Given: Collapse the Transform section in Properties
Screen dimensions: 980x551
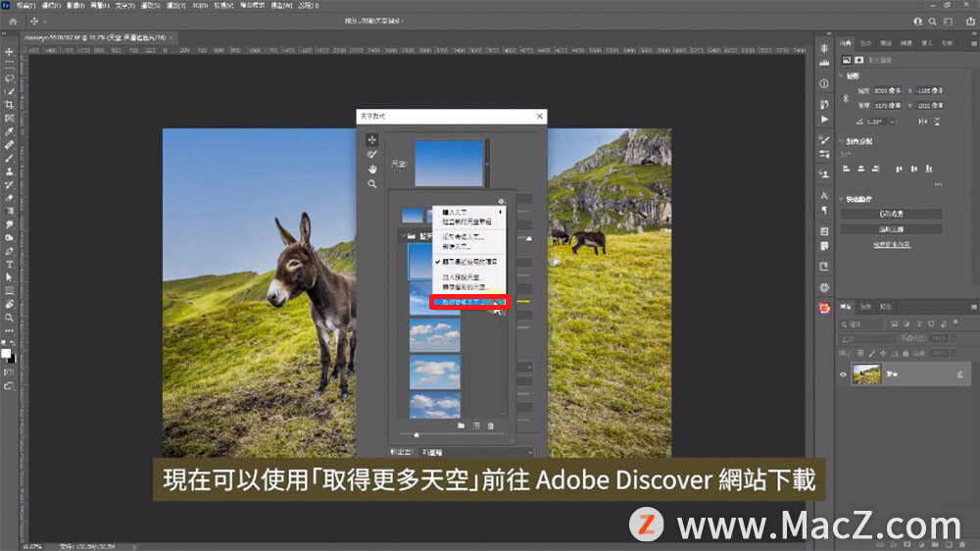Looking at the screenshot, I should [x=841, y=75].
